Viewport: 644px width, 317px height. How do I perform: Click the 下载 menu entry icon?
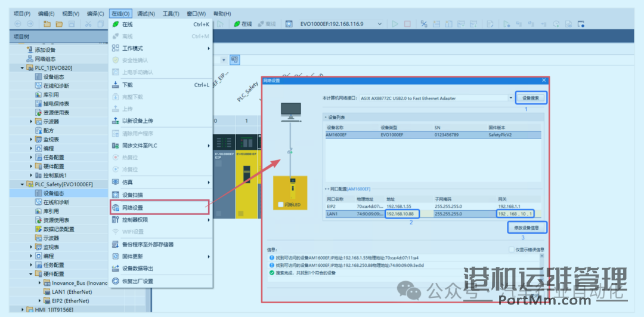116,85
